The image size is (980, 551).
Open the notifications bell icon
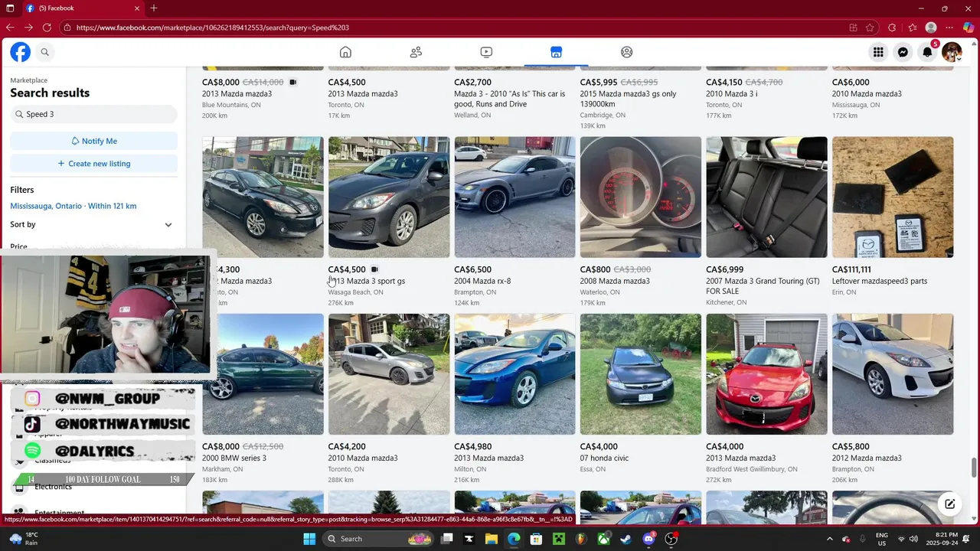(927, 52)
